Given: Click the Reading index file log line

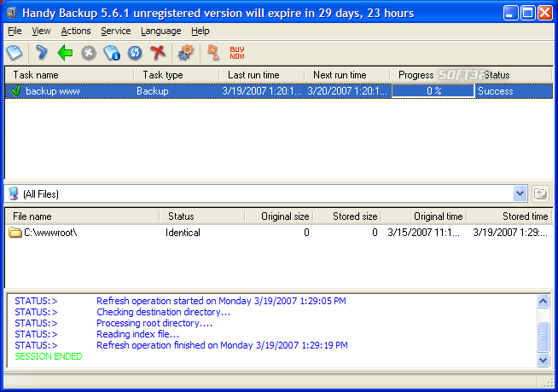Looking at the screenshot, I should tap(137, 334).
